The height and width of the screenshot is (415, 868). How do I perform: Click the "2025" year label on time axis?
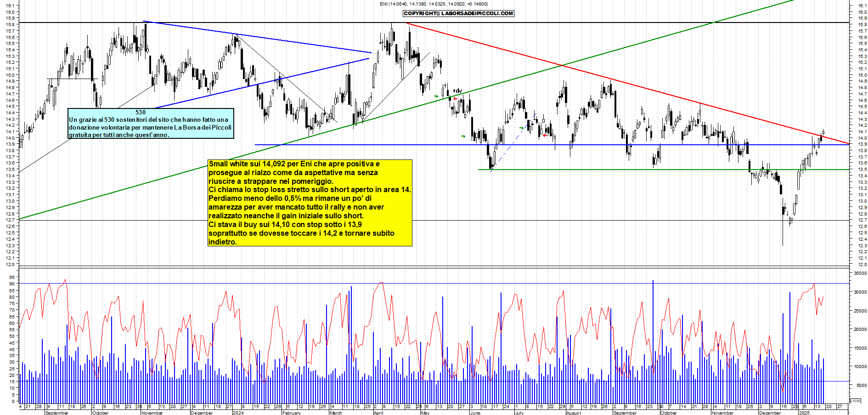(804, 413)
